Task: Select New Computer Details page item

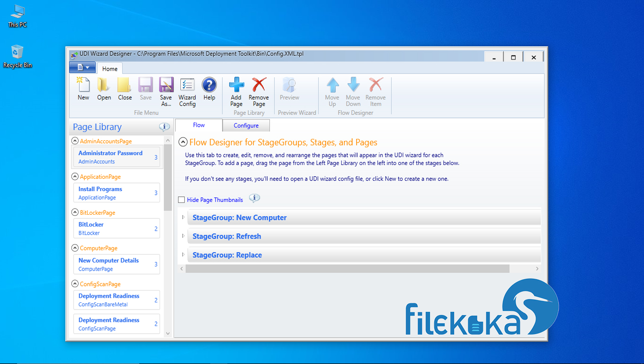Action: click(x=116, y=264)
